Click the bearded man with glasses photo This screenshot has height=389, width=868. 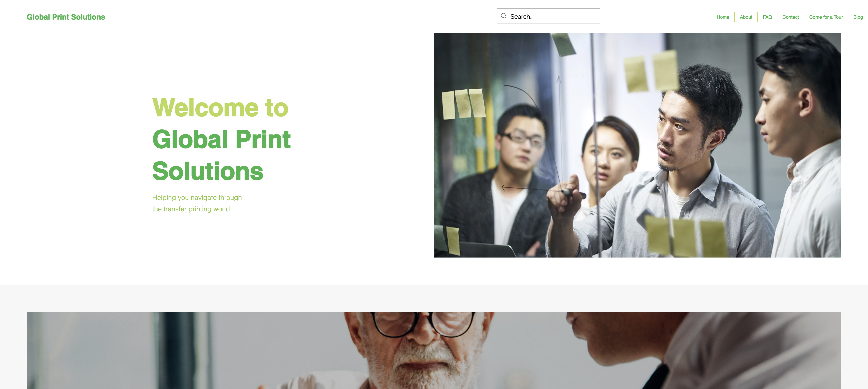coord(434,350)
